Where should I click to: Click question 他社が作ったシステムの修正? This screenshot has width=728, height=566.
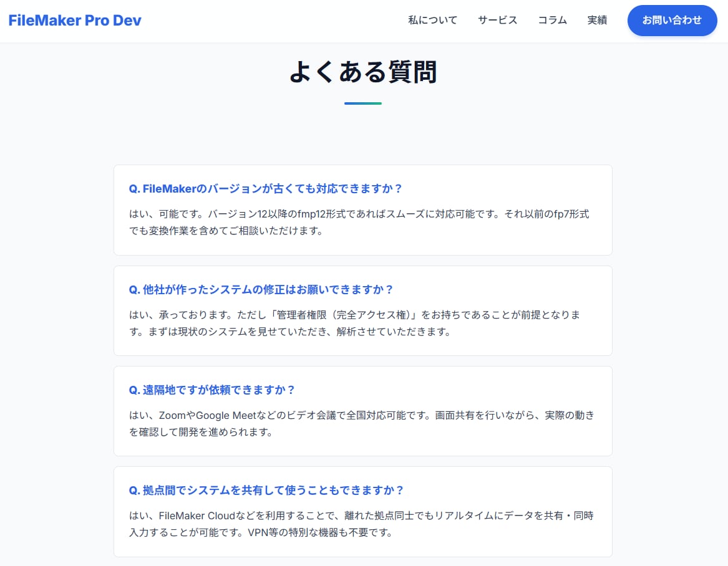click(261, 289)
